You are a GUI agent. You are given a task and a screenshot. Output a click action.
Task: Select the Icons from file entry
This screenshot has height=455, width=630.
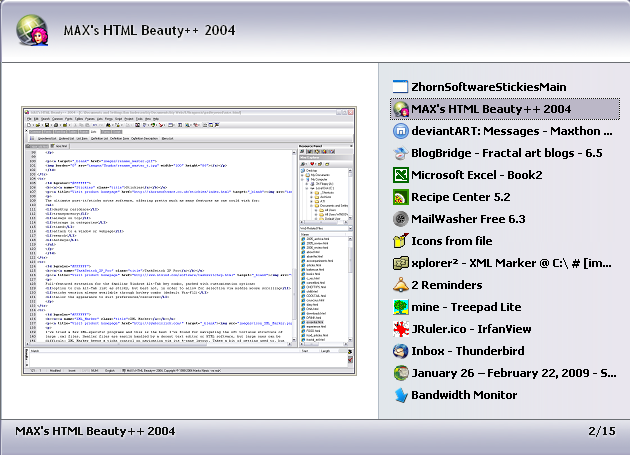pyautogui.click(x=451, y=241)
